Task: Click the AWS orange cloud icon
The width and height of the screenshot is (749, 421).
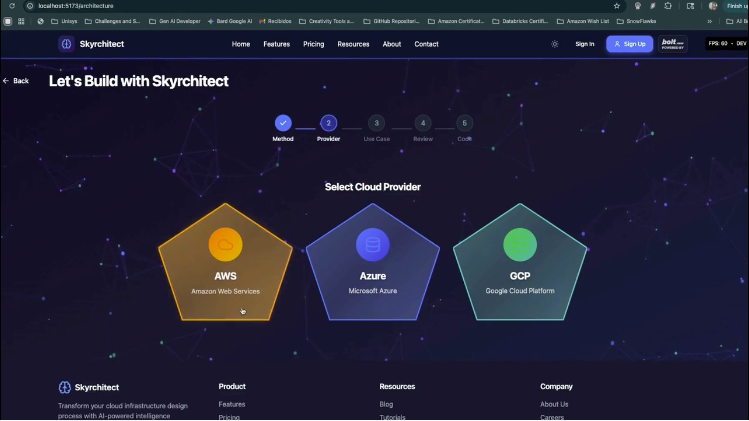Action: (x=225, y=244)
